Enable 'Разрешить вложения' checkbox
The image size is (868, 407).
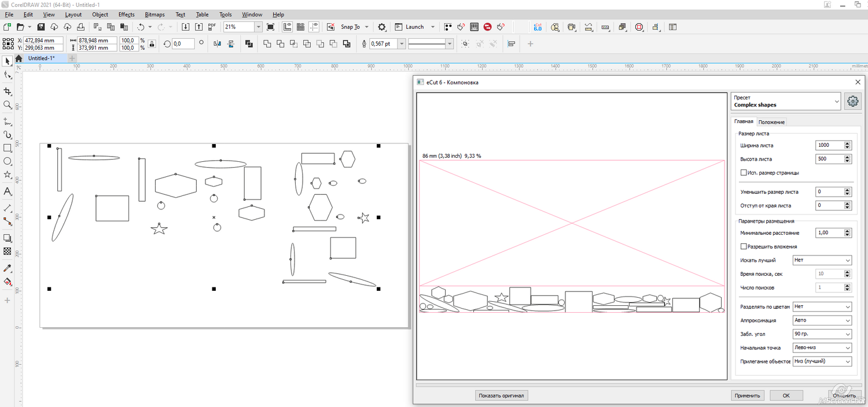744,246
